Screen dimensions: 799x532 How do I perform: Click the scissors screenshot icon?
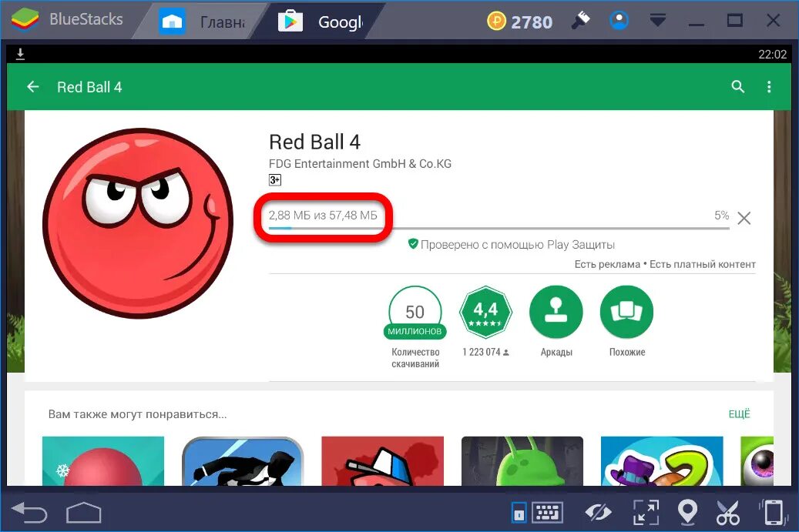727,512
